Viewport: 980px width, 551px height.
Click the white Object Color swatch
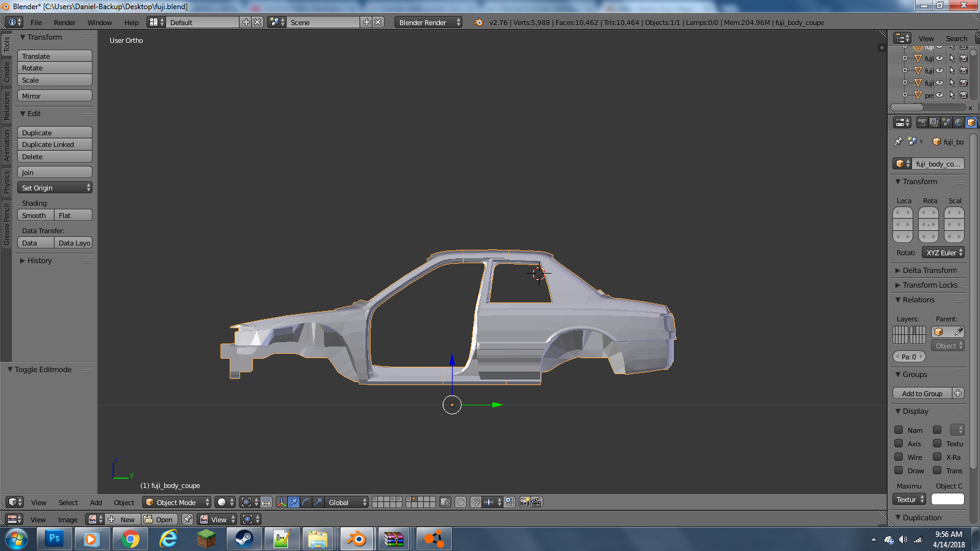coord(948,500)
